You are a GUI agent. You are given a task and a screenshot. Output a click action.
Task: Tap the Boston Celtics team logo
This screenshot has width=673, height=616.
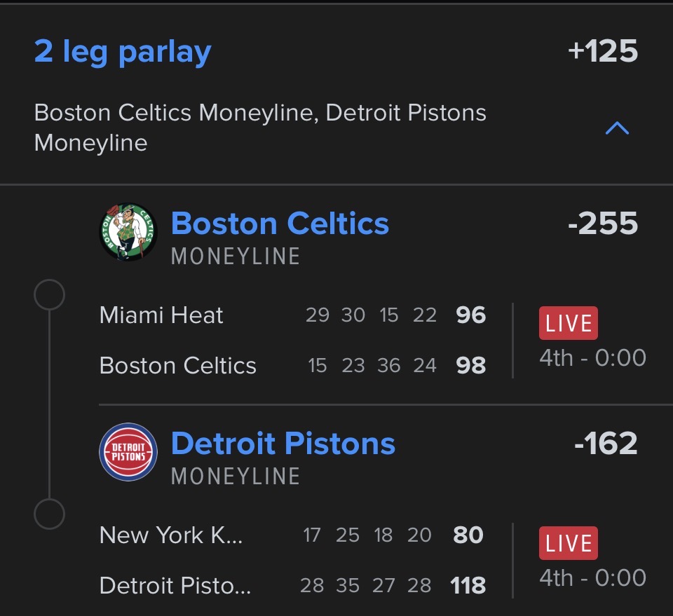[128, 232]
